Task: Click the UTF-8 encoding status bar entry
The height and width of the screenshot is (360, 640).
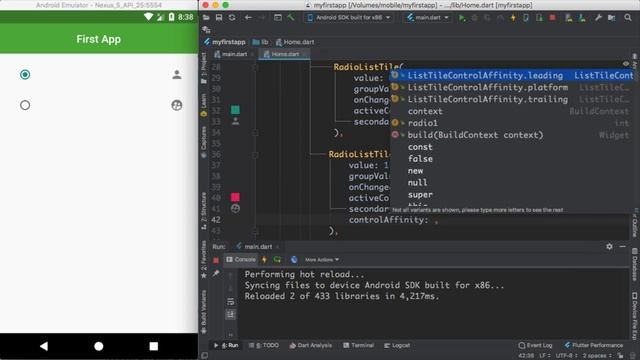Action: tap(566, 356)
